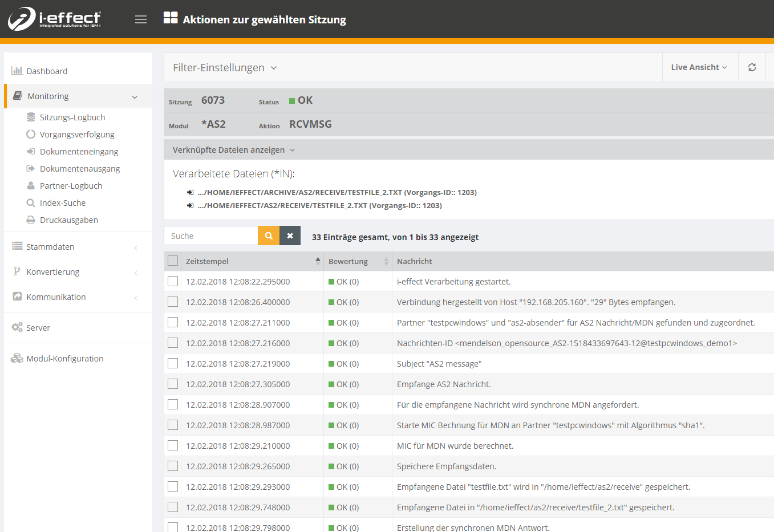Screen dimensions: 774x532
Task: Click the Suche input field
Action: click(x=211, y=235)
